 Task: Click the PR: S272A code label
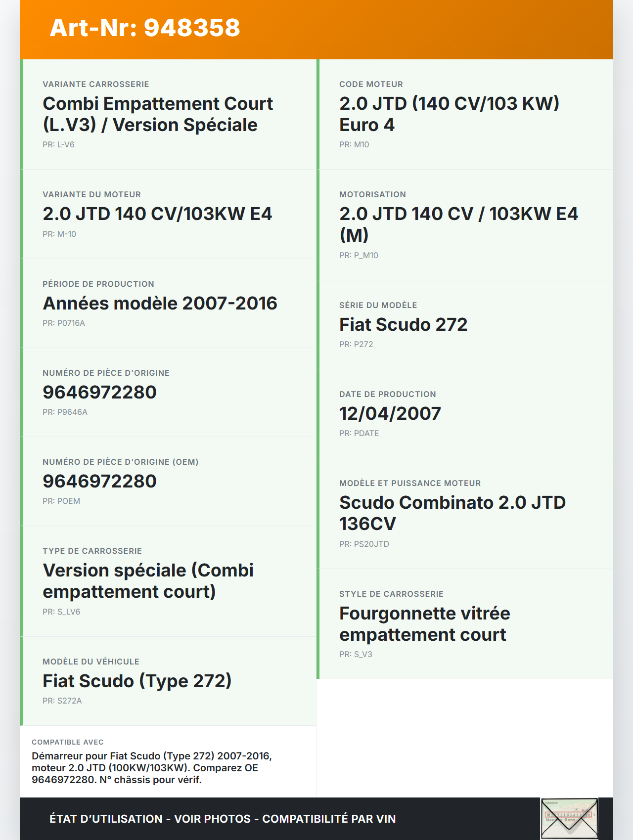[x=62, y=701]
